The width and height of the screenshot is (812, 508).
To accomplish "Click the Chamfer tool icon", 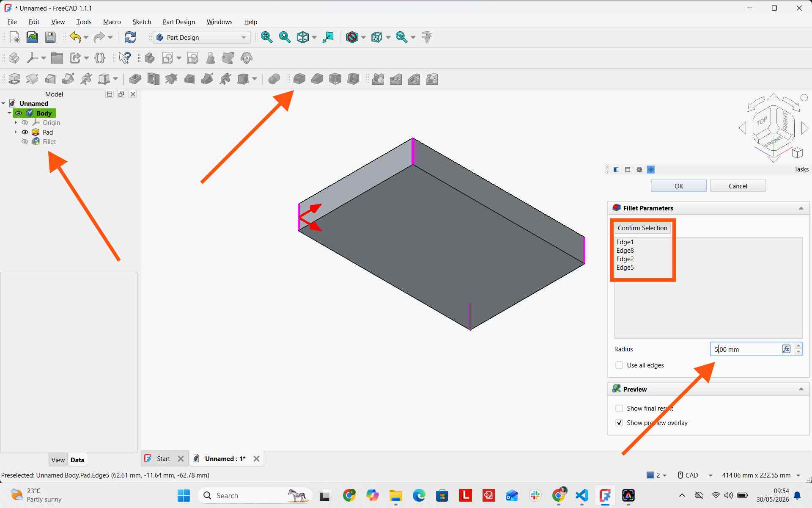I will [317, 79].
